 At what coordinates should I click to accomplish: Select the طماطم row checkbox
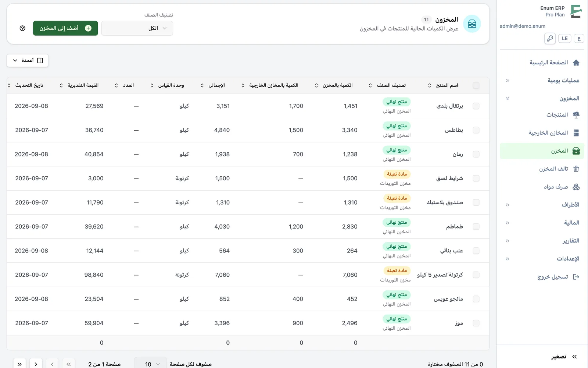tap(476, 227)
